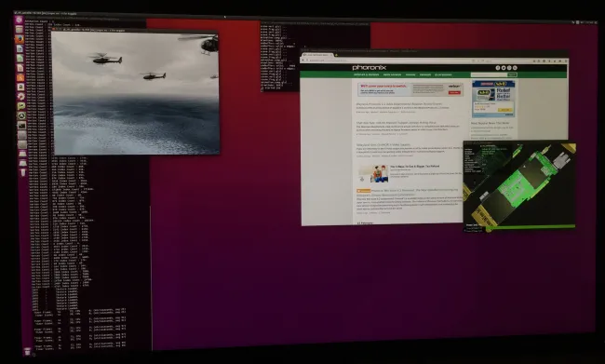This screenshot has width=605, height=364.
Task: Open LibreOffice Writer from the launcher
Action: point(20,49)
